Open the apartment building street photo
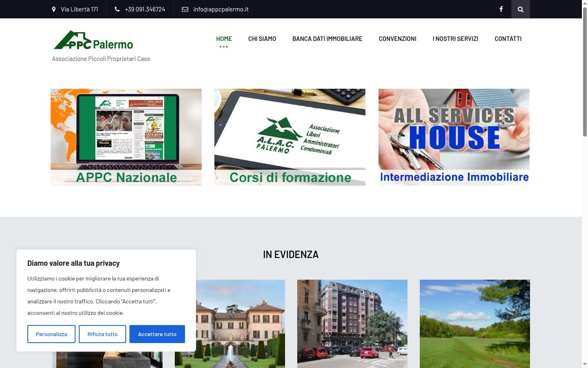This screenshot has height=368, width=588. [352, 324]
